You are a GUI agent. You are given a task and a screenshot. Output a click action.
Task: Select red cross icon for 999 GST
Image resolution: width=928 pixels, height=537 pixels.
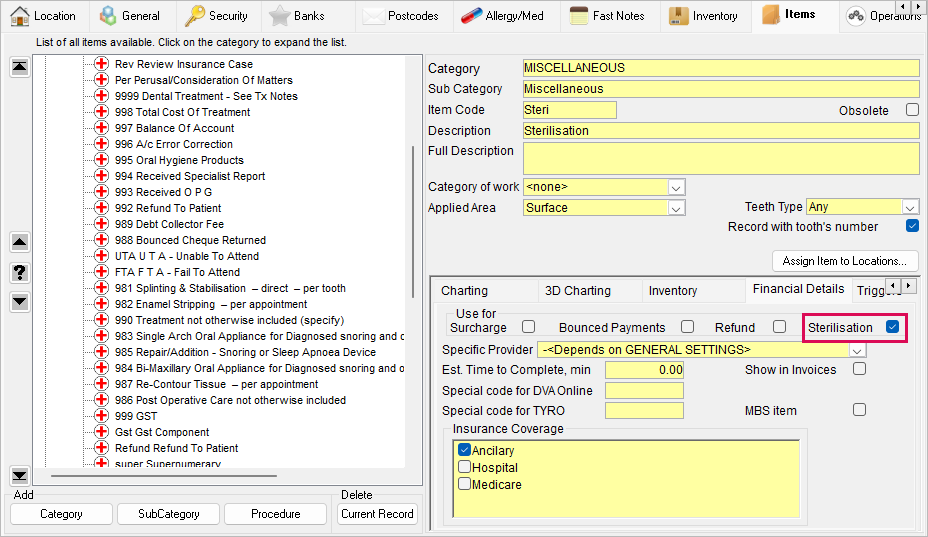[x=101, y=416]
